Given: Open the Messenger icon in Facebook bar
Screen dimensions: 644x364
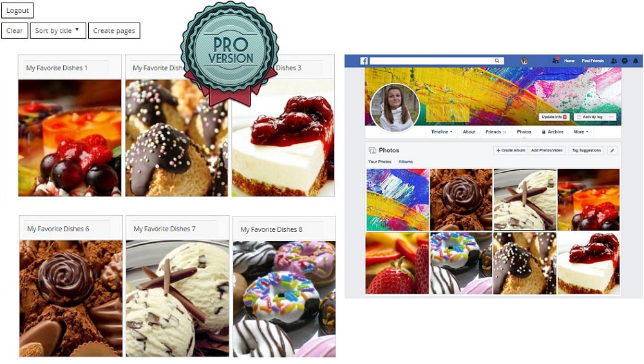Looking at the screenshot, I should 625,61.
